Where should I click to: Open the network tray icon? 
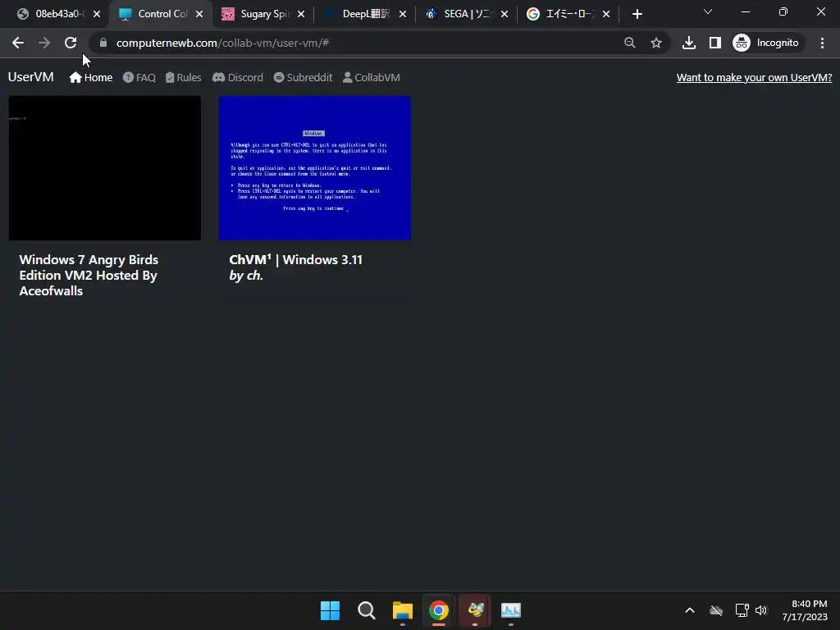742,610
